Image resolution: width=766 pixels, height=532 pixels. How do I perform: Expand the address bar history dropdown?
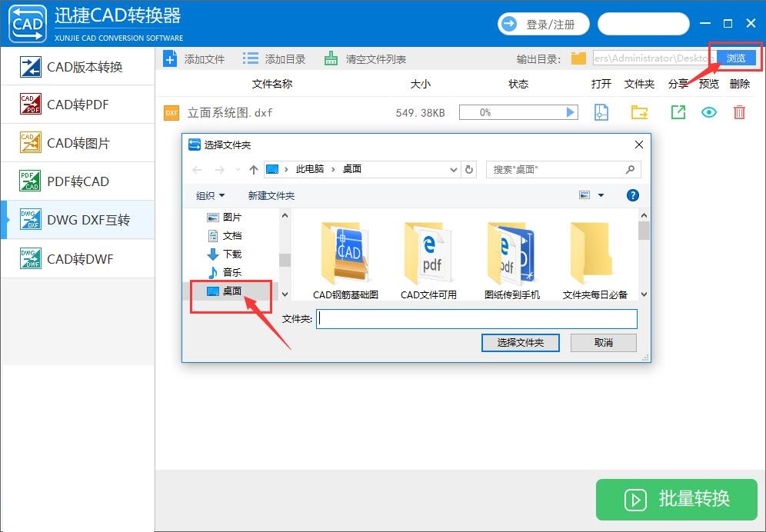click(453, 169)
